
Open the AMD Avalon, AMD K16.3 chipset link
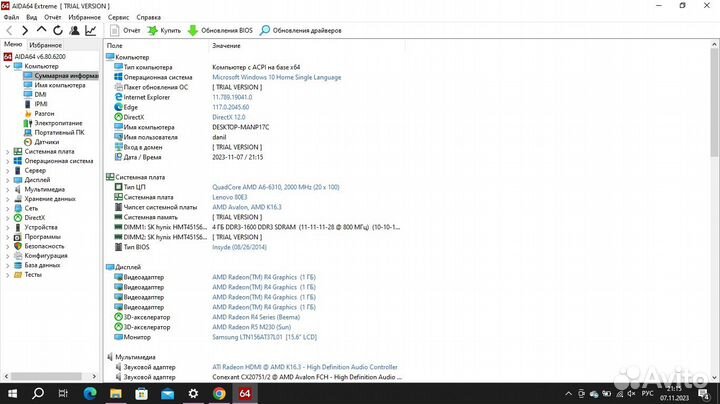pos(247,207)
